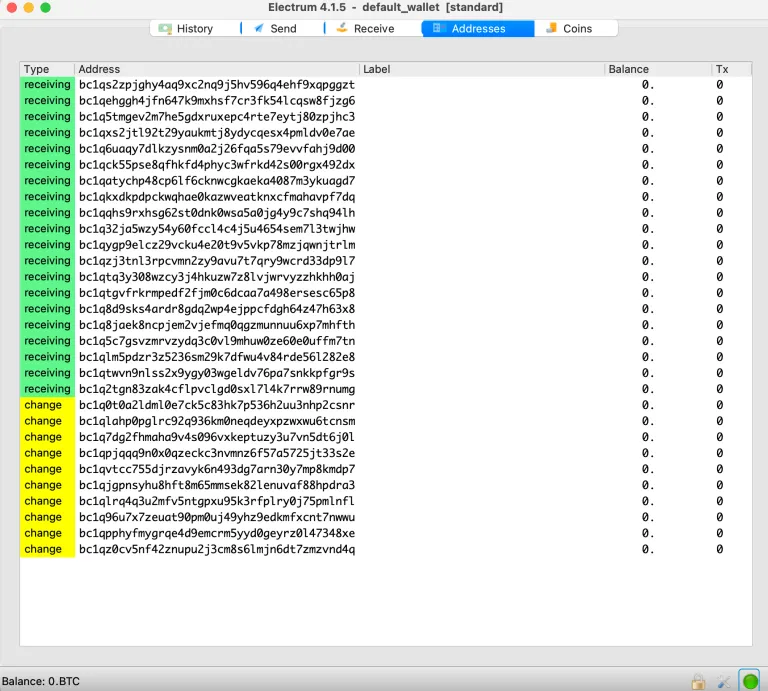Select address starting bc1qtq3y308w
This screenshot has height=691, width=768.
217,277
